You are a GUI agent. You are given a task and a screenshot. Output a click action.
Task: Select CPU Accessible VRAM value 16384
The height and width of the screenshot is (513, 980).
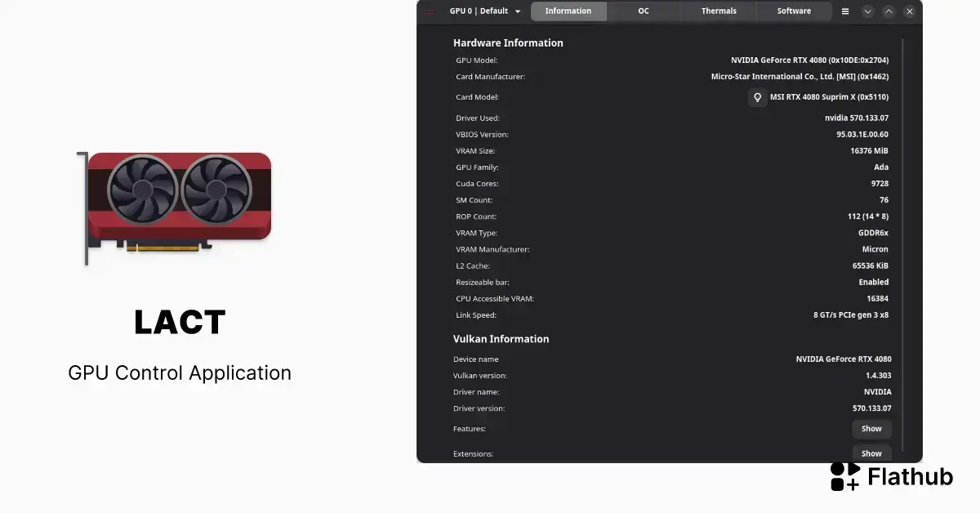(877, 298)
